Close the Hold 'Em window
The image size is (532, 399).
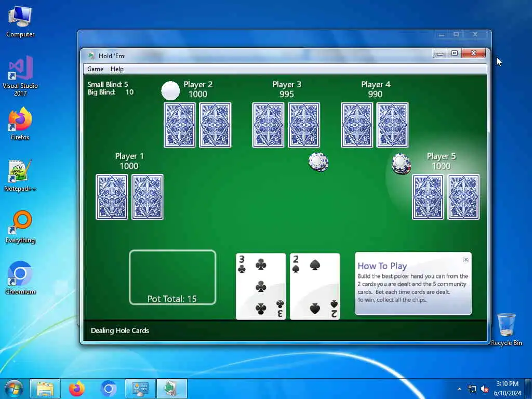pyautogui.click(x=474, y=54)
